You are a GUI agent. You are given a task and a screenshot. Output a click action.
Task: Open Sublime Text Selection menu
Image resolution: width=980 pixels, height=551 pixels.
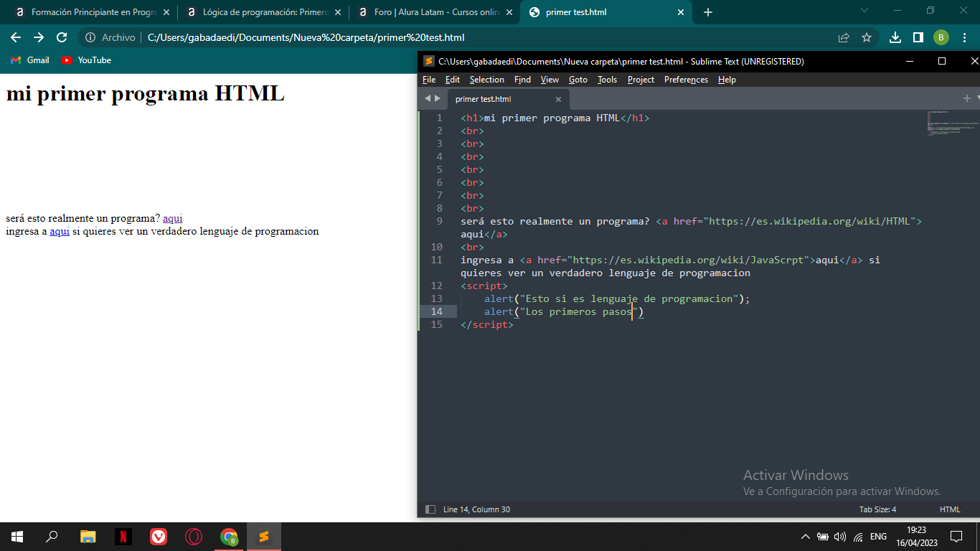coord(487,80)
